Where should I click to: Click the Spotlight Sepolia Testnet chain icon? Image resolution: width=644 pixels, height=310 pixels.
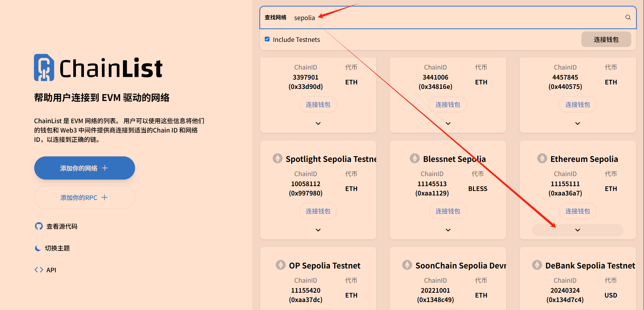click(x=277, y=158)
